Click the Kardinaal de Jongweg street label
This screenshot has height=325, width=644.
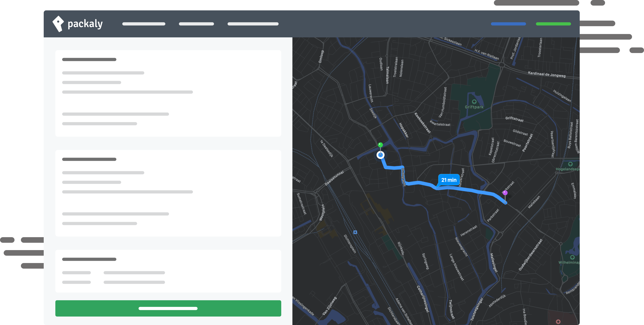547,74
